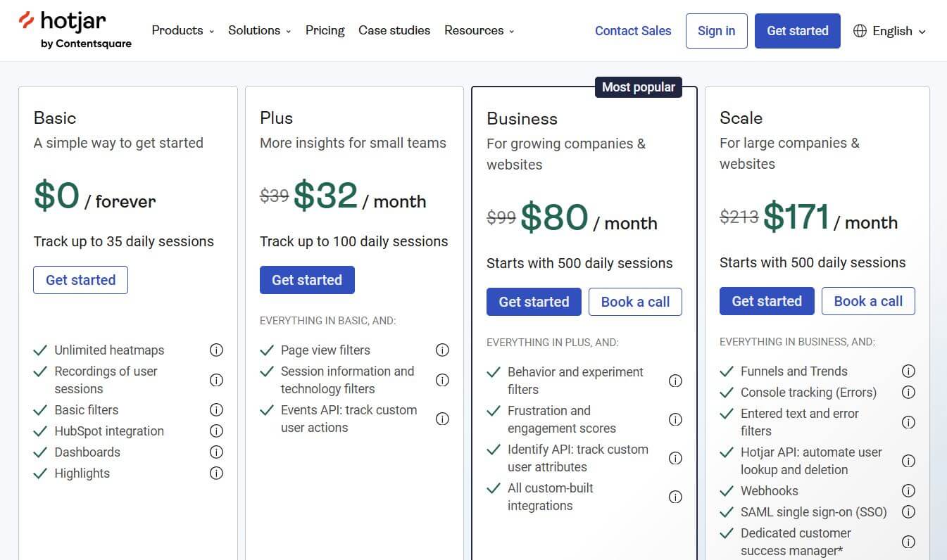The width and height of the screenshot is (947, 560).
Task: Go to Pricing page
Action: coord(325,30)
